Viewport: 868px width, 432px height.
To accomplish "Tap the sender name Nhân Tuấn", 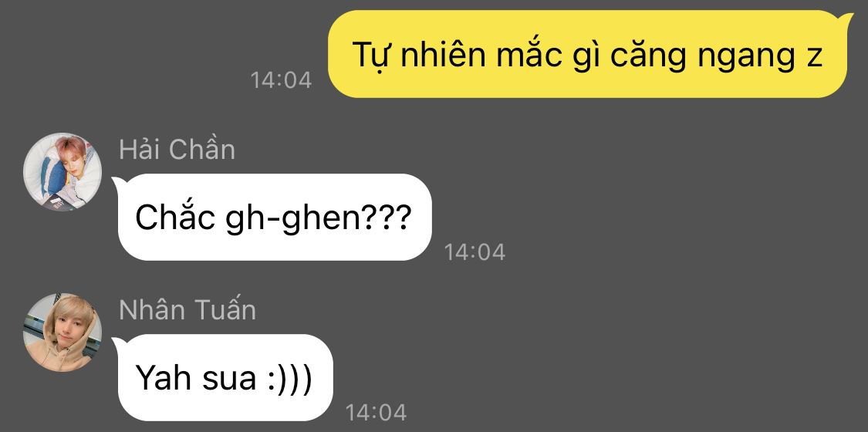I will pyautogui.click(x=187, y=309).
